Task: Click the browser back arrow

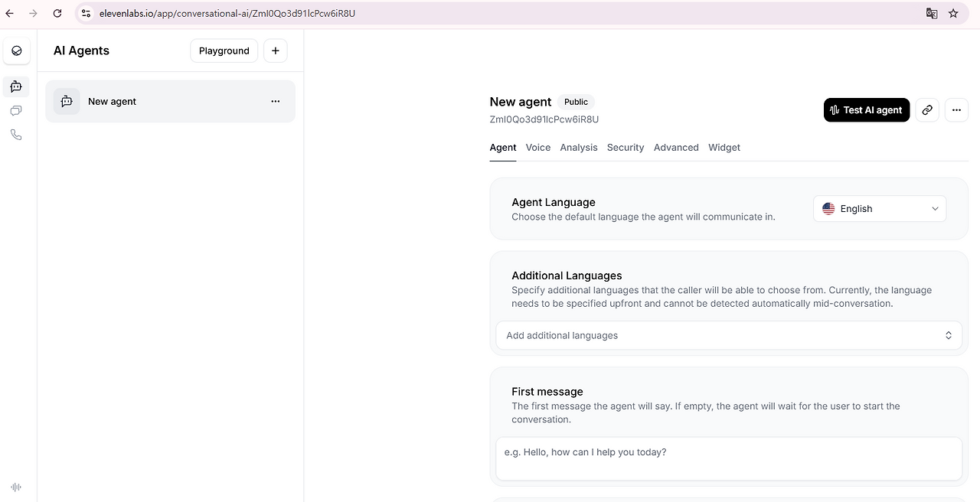Action: pos(9,13)
